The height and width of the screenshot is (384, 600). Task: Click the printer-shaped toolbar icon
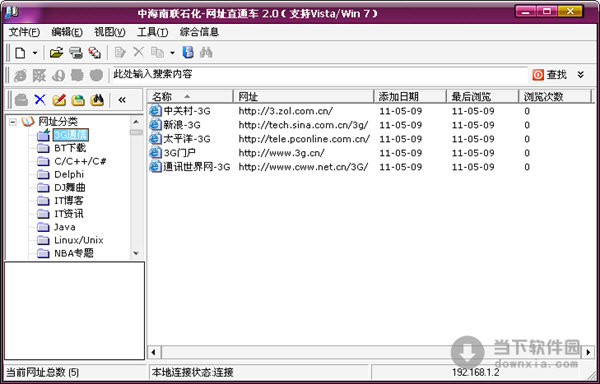click(76, 53)
